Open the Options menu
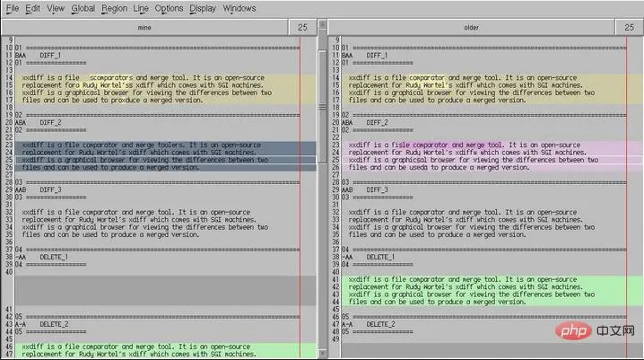644x360 pixels. pyautogui.click(x=169, y=8)
